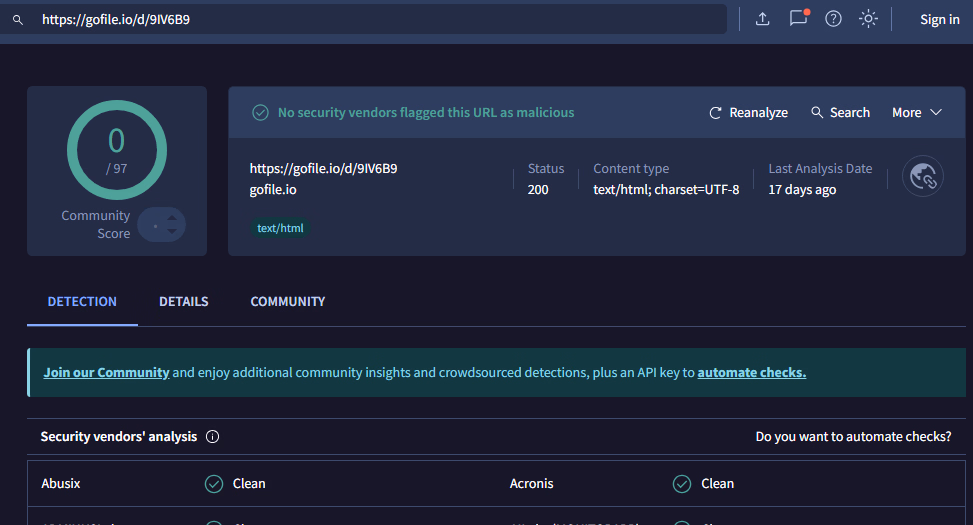
Task: Click the Search button in result header
Action: point(840,113)
